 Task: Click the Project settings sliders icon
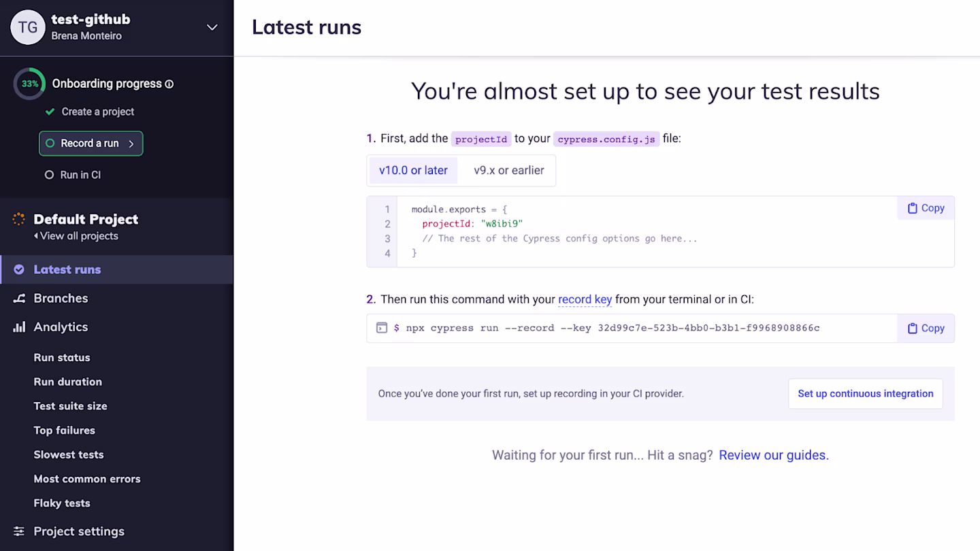[19, 531]
